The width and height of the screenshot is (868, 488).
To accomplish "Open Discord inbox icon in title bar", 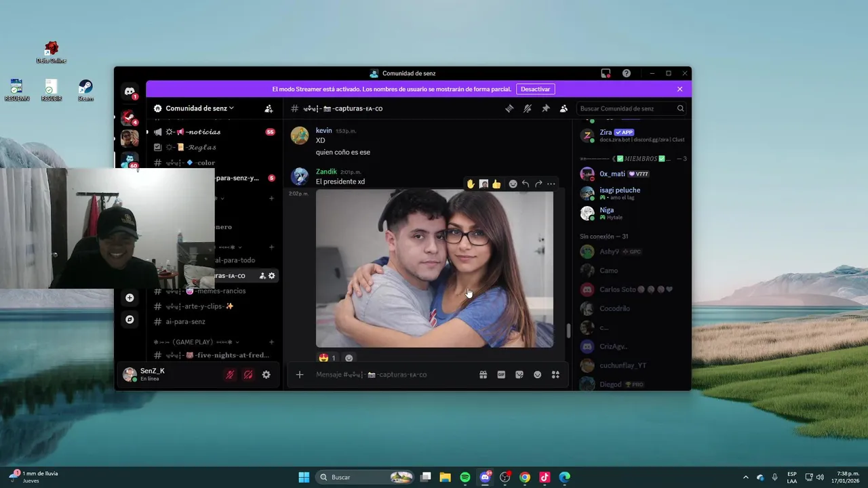I will [606, 73].
